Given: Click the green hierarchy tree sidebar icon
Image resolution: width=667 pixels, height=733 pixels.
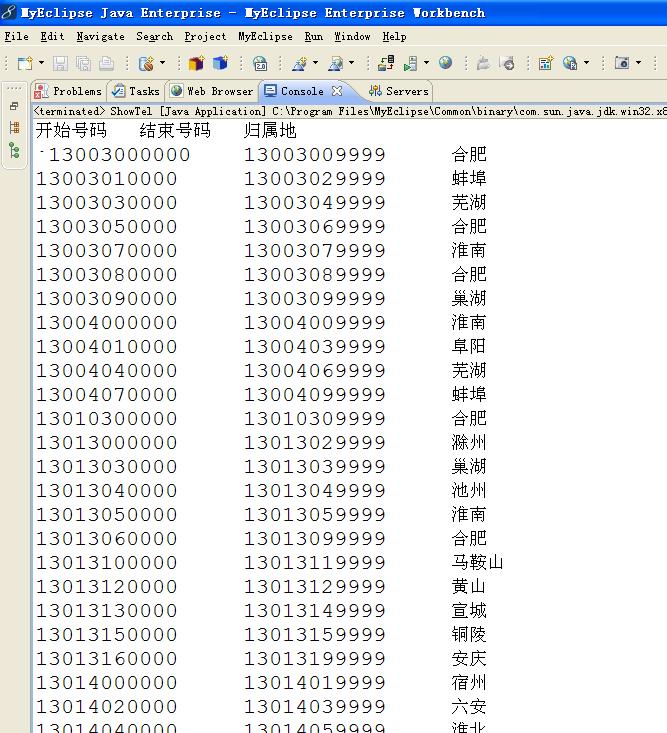Looking at the screenshot, I should [x=14, y=150].
